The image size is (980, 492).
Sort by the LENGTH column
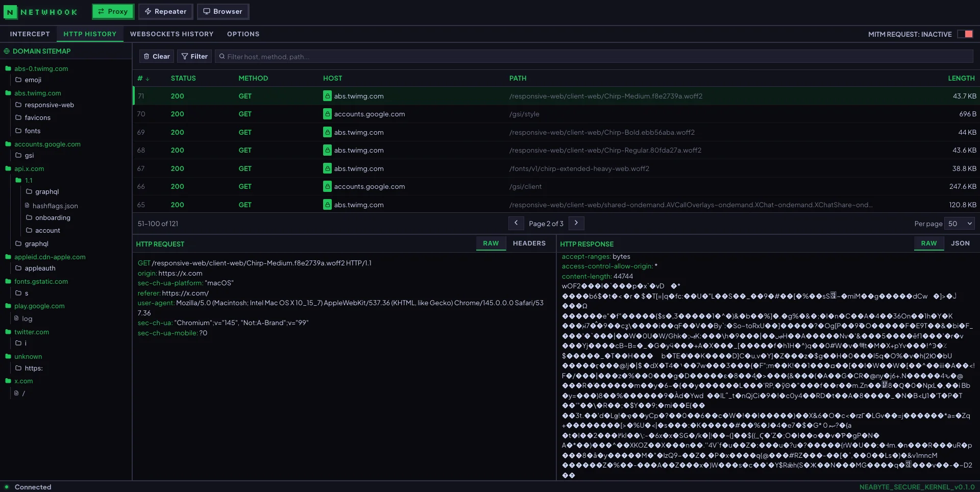click(x=961, y=78)
